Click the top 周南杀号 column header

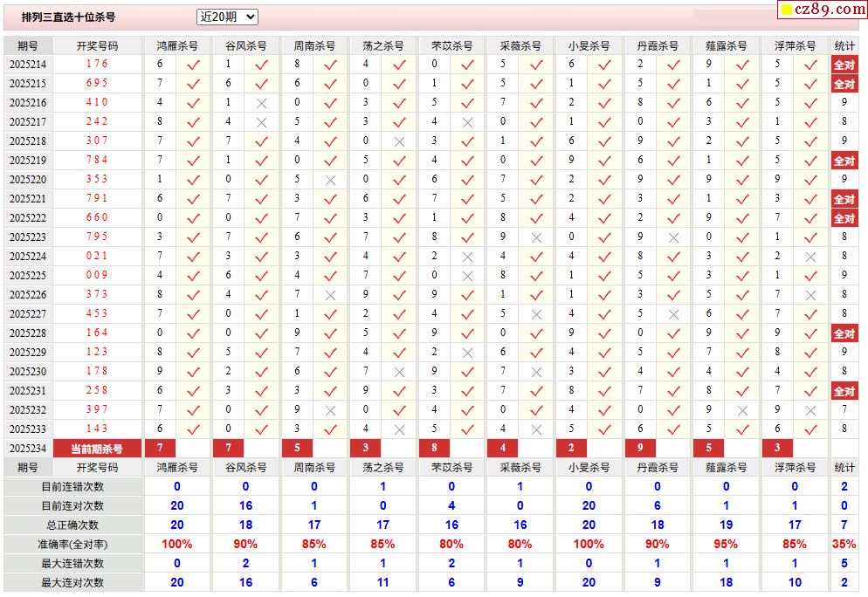pos(314,46)
